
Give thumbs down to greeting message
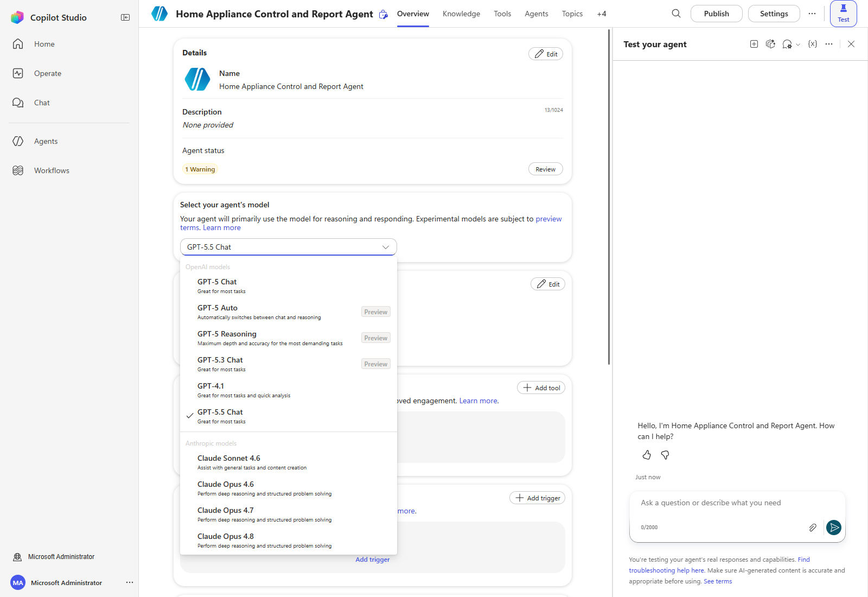[x=665, y=455]
